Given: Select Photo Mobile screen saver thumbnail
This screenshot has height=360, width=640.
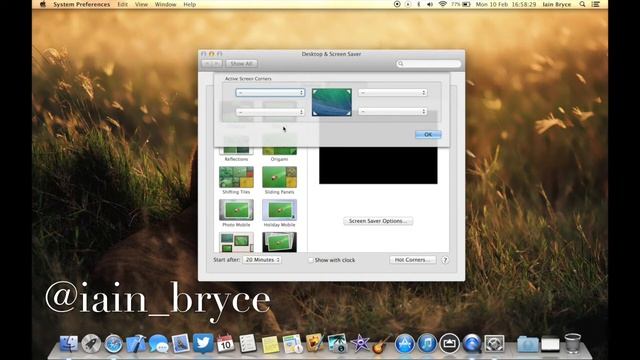Looking at the screenshot, I should coord(236,210).
